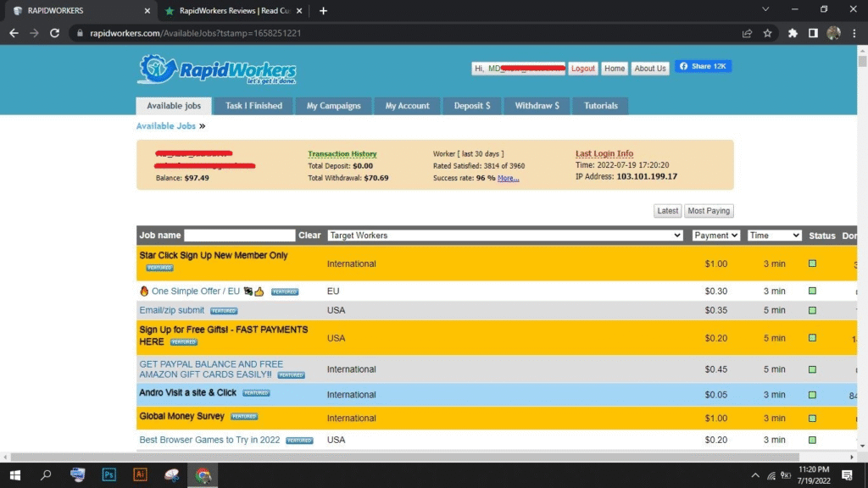This screenshot has height=488, width=868.
Task: Click status box for Star Click job
Action: (x=812, y=263)
